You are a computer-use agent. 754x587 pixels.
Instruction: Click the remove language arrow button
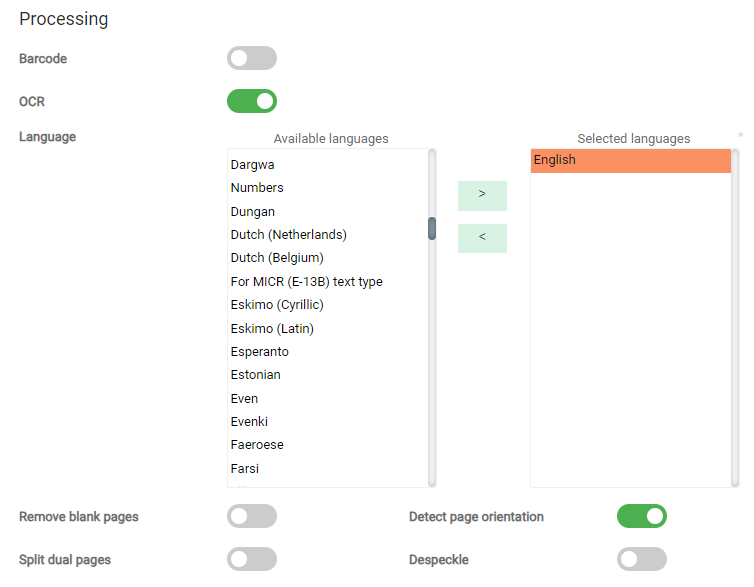point(482,238)
